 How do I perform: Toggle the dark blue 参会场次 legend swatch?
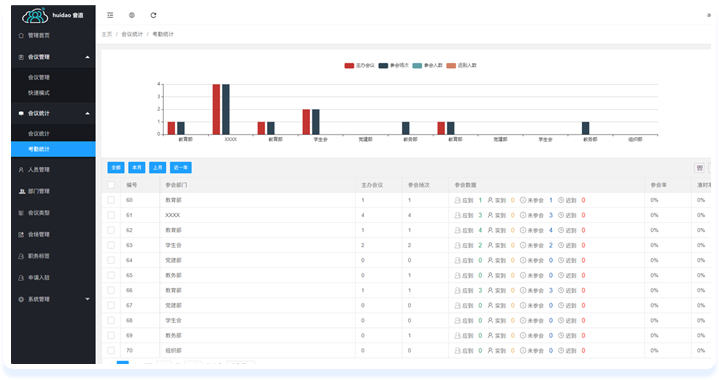tap(383, 66)
